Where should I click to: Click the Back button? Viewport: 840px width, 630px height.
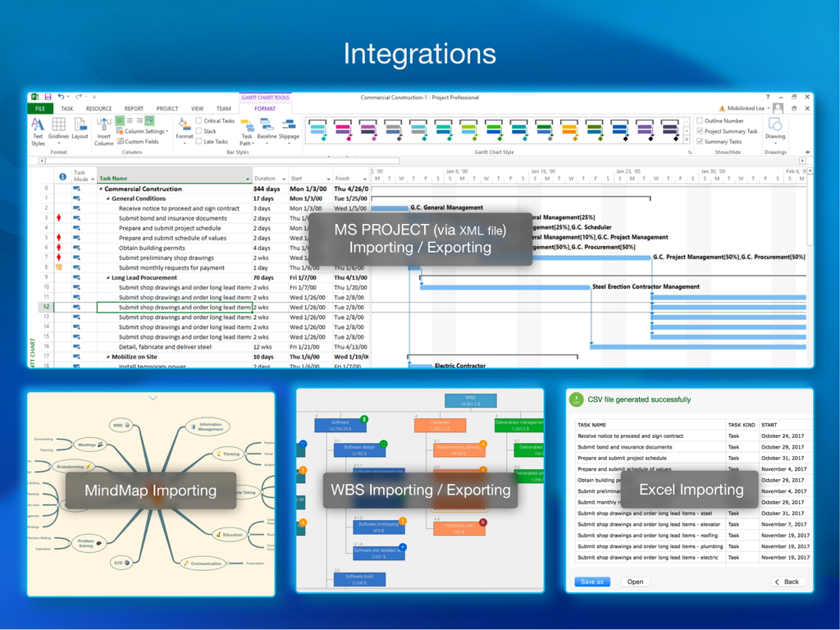click(787, 582)
